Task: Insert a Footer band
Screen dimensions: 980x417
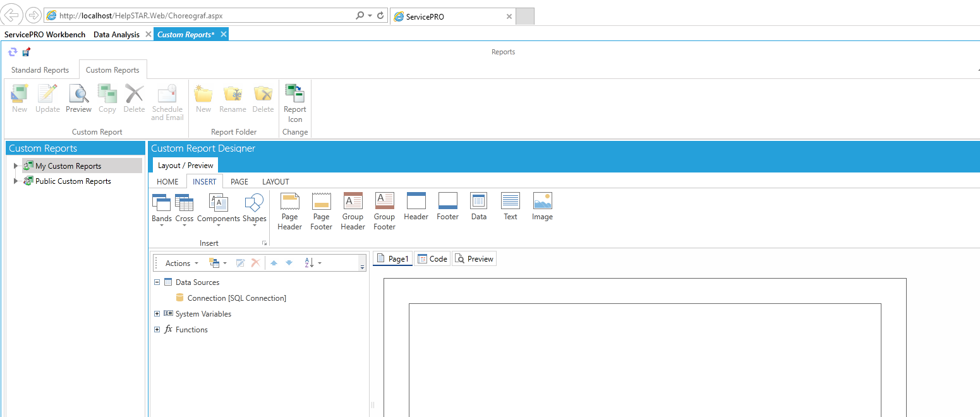Action: [x=447, y=207]
